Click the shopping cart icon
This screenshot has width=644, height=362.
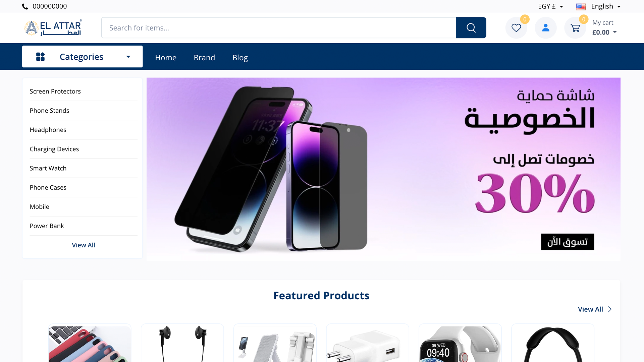click(x=575, y=28)
